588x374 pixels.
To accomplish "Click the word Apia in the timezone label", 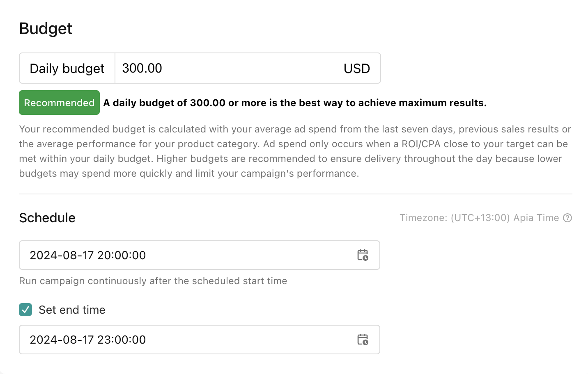I will tap(523, 218).
